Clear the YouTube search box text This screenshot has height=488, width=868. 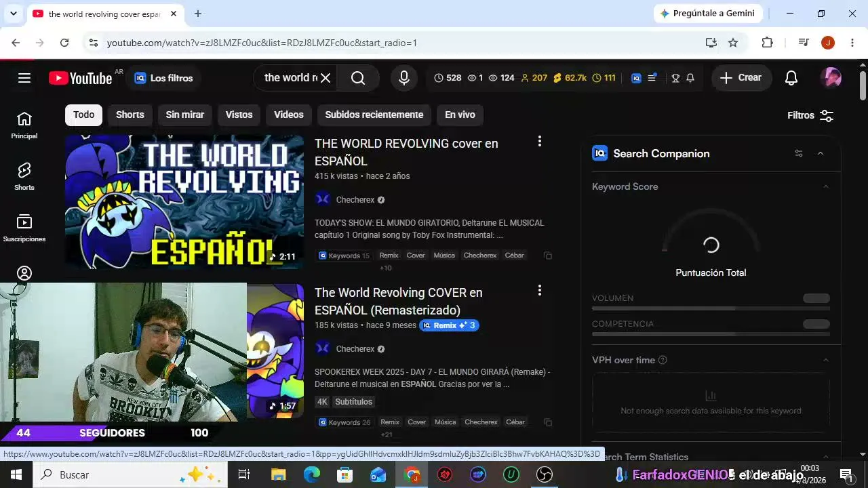[x=325, y=78]
